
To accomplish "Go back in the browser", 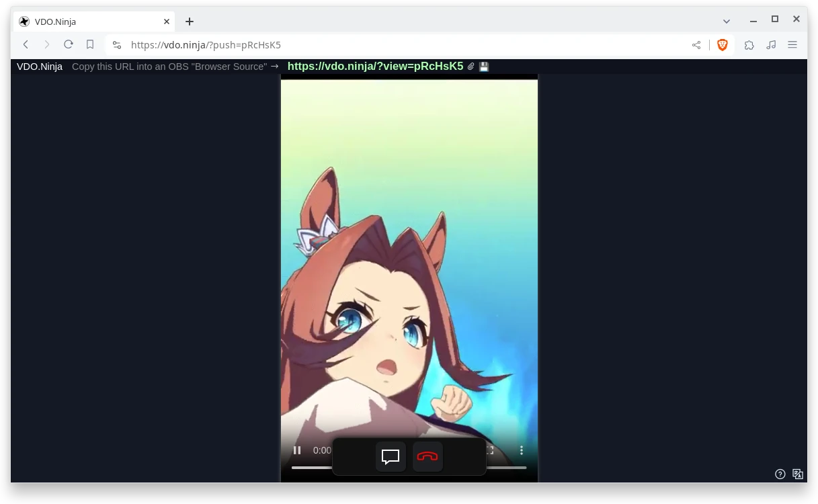I will pos(26,45).
